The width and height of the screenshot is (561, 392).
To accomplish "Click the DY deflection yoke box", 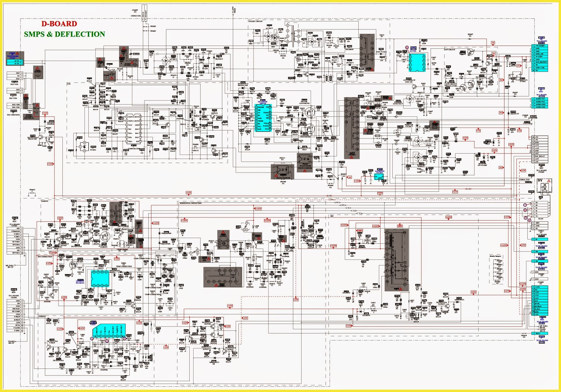I will (x=544, y=185).
